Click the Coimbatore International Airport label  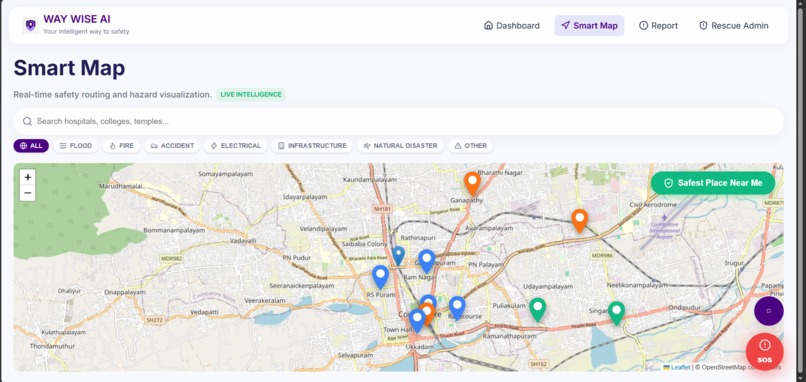665,230
